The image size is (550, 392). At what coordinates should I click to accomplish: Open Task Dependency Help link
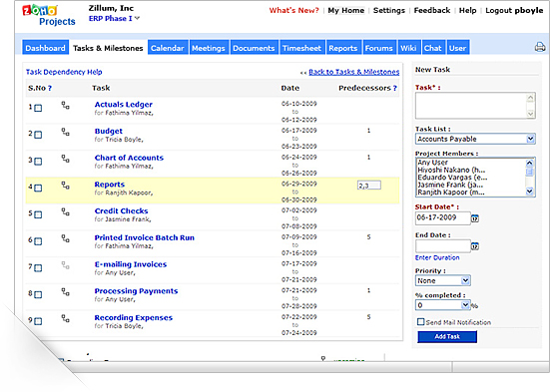click(x=64, y=72)
